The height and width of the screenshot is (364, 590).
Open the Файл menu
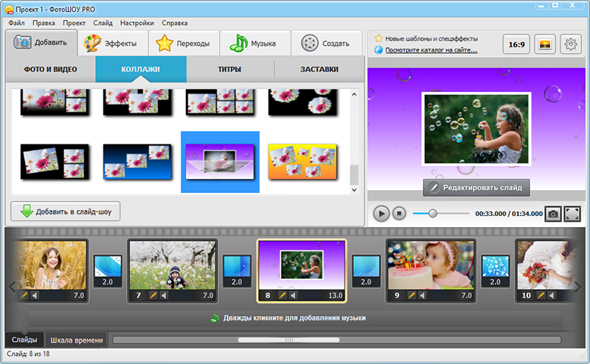point(16,23)
